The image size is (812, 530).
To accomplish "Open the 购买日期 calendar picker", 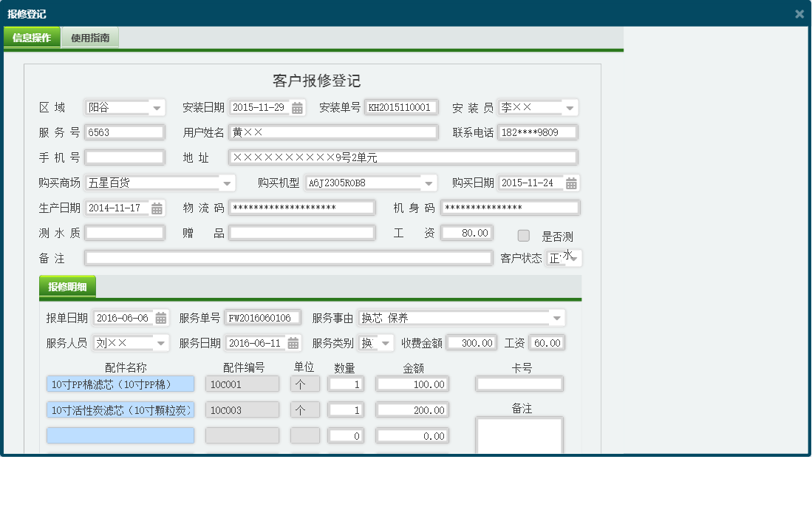I will click(570, 183).
